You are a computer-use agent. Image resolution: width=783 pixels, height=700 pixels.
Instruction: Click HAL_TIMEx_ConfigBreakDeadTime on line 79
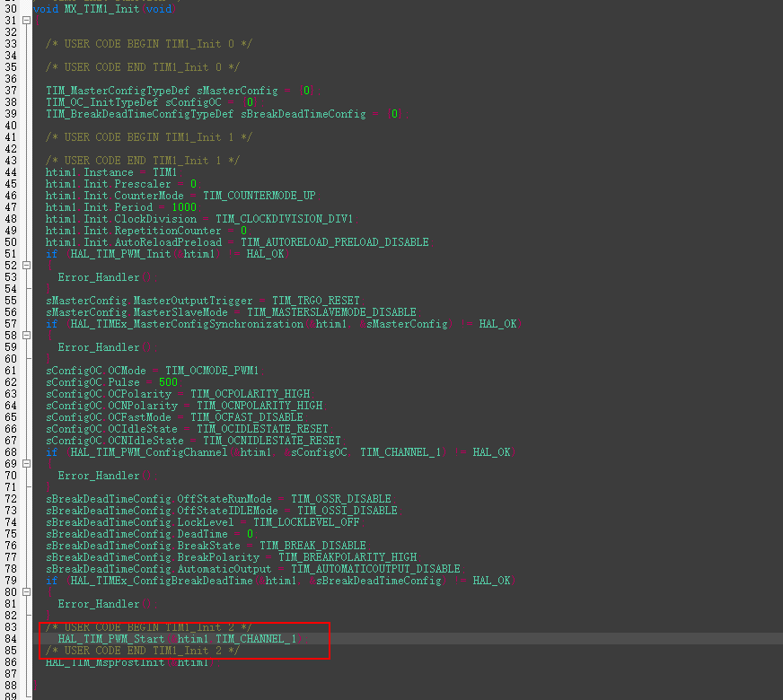coord(162,581)
